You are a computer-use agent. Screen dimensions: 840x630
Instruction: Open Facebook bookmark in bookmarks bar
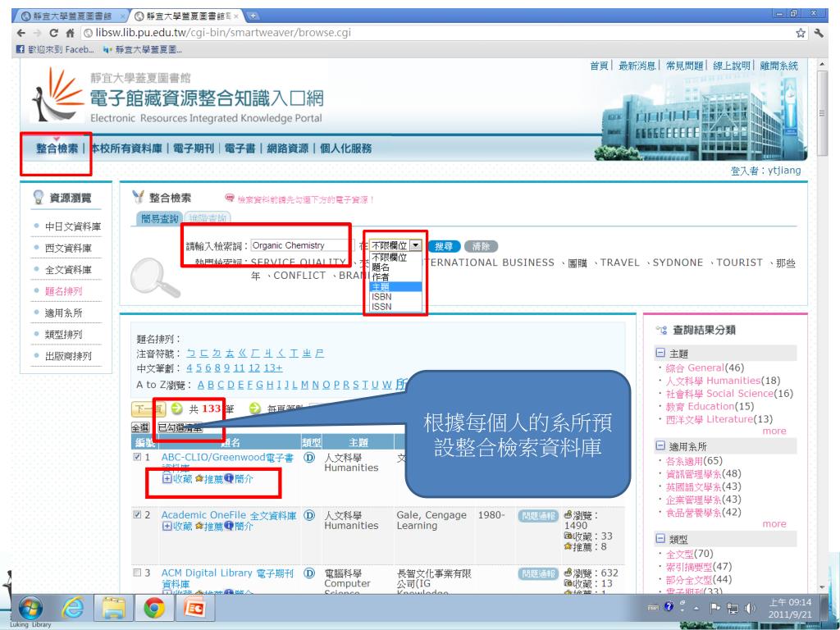(x=55, y=49)
